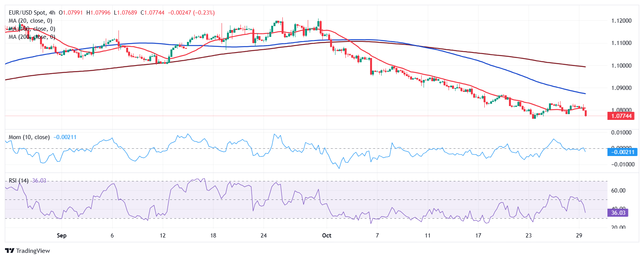Click the 29 date label on time axis

point(579,236)
